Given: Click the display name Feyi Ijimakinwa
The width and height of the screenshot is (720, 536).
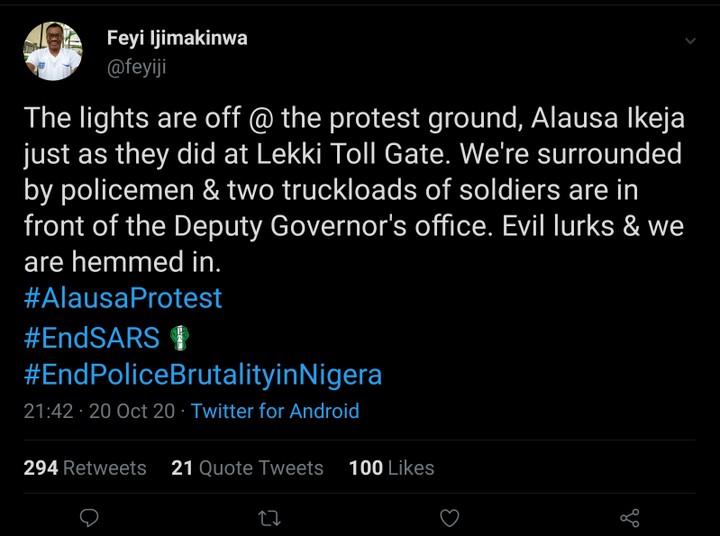Looking at the screenshot, I should point(177,39).
